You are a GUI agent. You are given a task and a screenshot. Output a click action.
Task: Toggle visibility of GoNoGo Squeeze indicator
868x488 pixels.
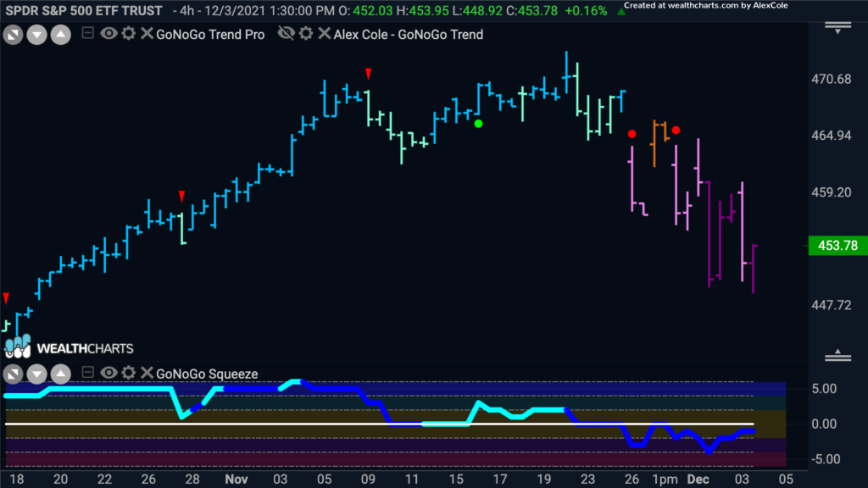tap(108, 373)
